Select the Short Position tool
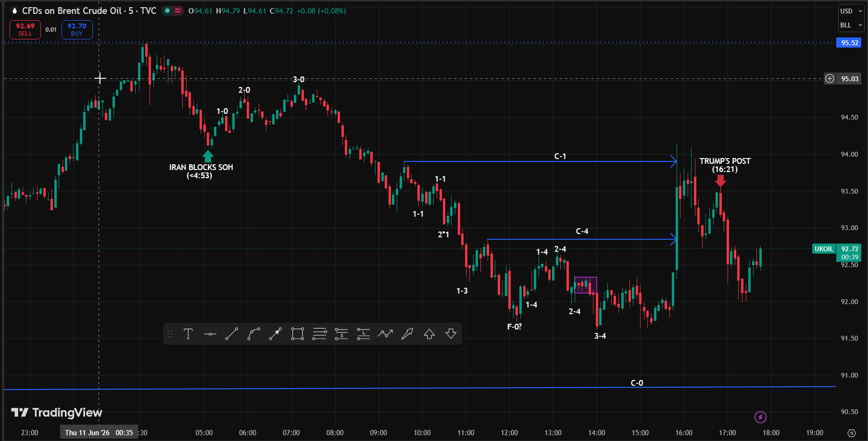The width and height of the screenshot is (868, 441). (x=341, y=334)
